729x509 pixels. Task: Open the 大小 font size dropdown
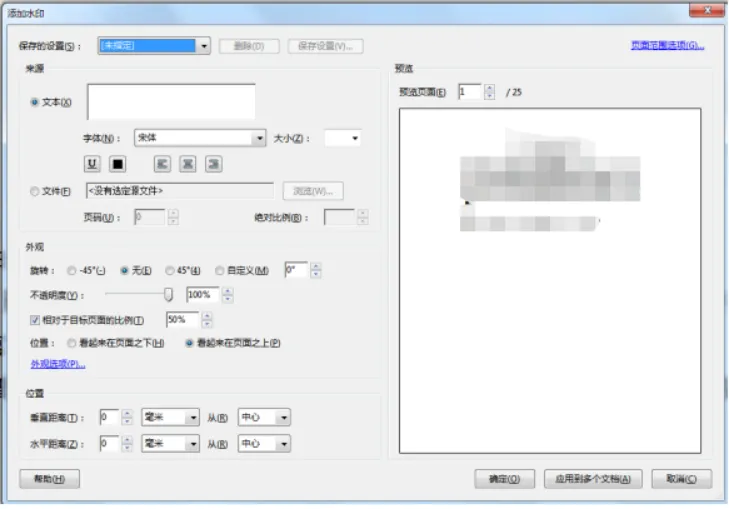[343, 138]
